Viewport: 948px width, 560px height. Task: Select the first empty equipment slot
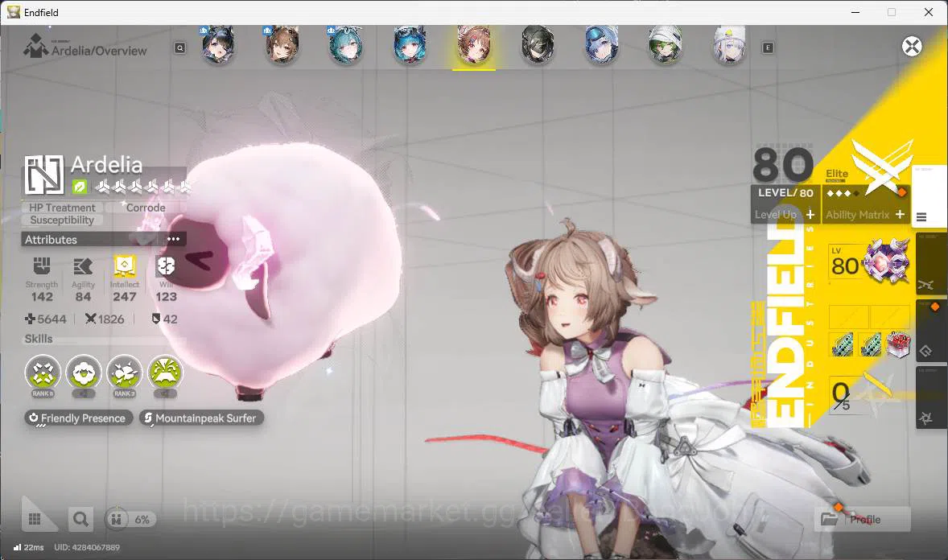[848, 317]
